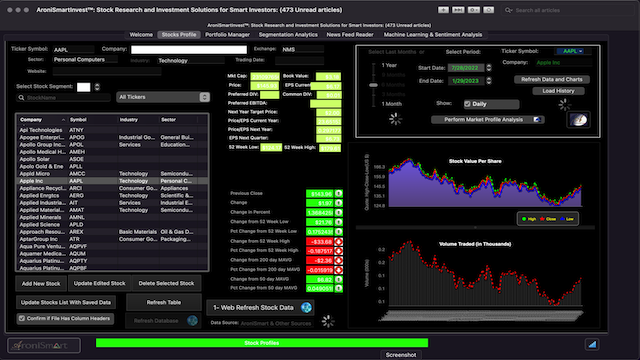Click down arrow beside Change from 52 Week High
The image size is (640, 360).
[338, 242]
